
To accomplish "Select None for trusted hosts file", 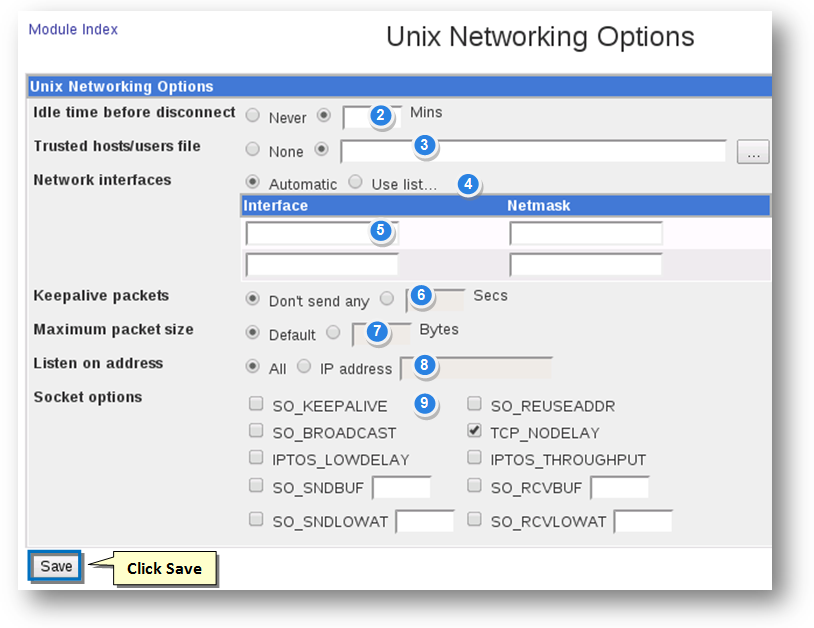I will [x=253, y=150].
